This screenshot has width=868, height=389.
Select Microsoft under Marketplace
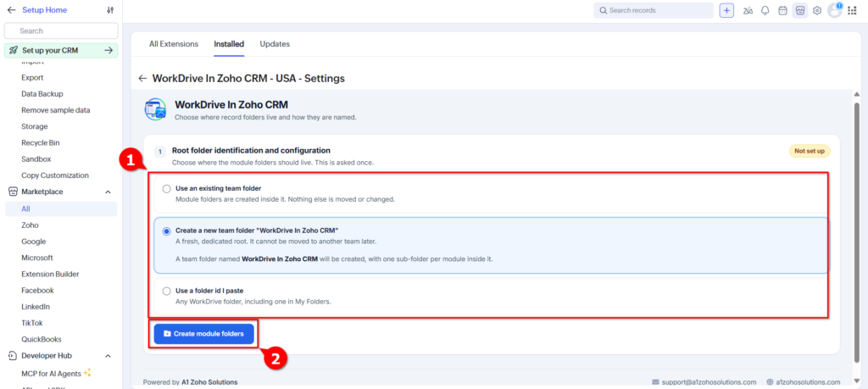tap(37, 258)
